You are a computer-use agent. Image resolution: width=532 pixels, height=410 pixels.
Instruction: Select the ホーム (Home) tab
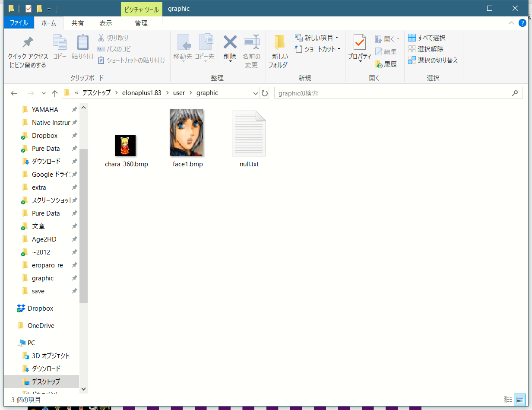click(x=49, y=23)
